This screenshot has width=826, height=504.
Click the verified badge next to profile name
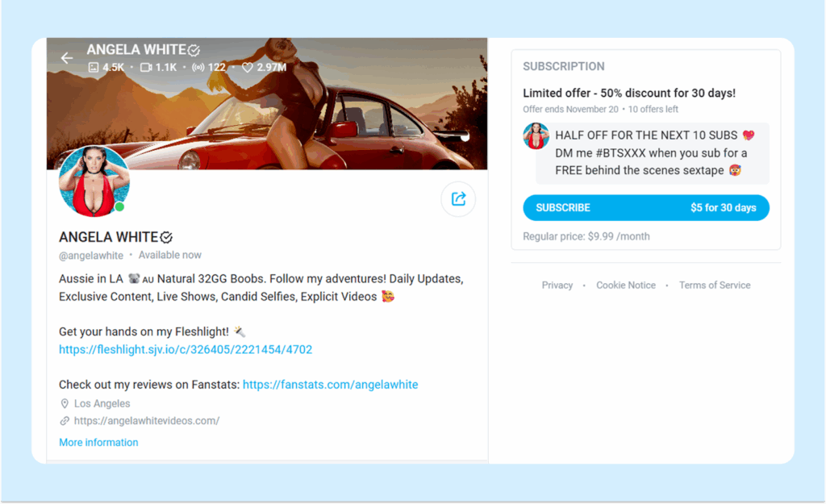point(165,236)
